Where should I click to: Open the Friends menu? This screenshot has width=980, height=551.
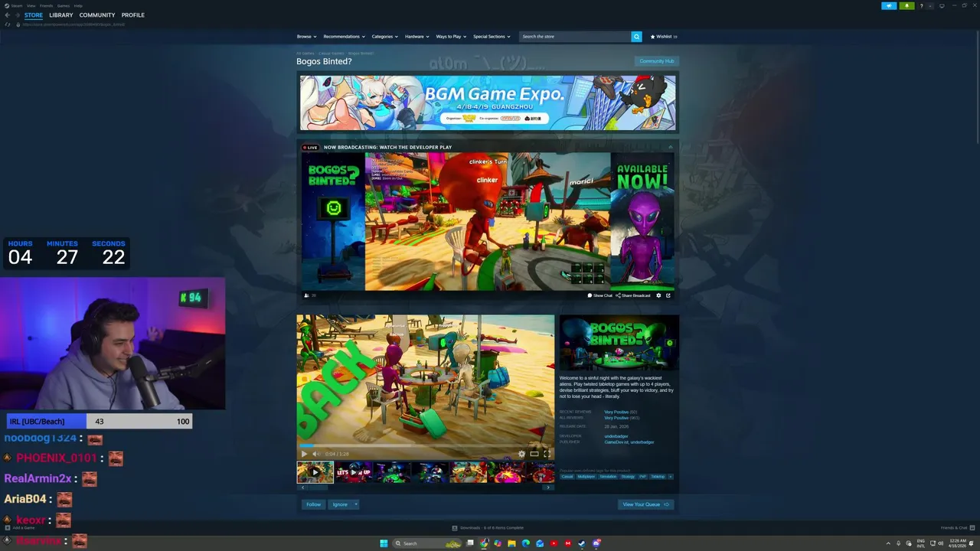pos(47,5)
